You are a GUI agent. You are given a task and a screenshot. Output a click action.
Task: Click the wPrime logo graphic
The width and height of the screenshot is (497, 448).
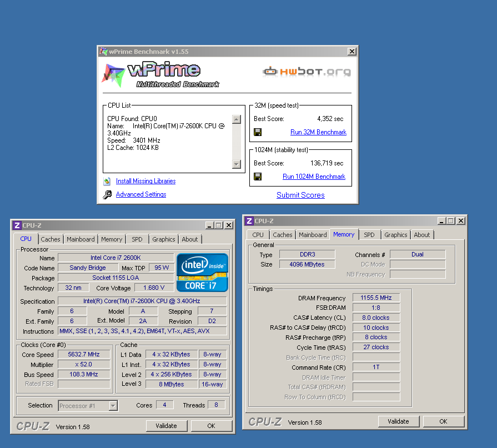coord(160,75)
